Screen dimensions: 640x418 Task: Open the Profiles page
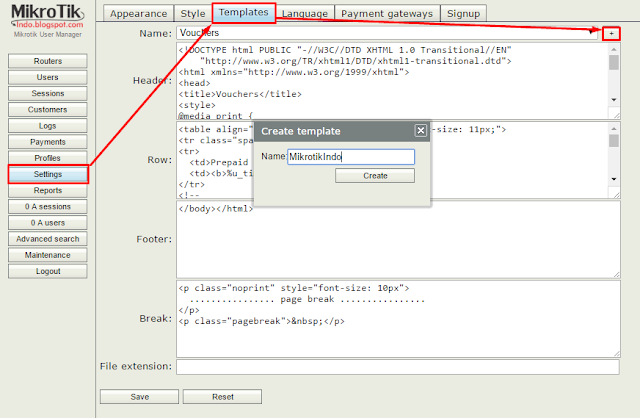(x=48, y=158)
